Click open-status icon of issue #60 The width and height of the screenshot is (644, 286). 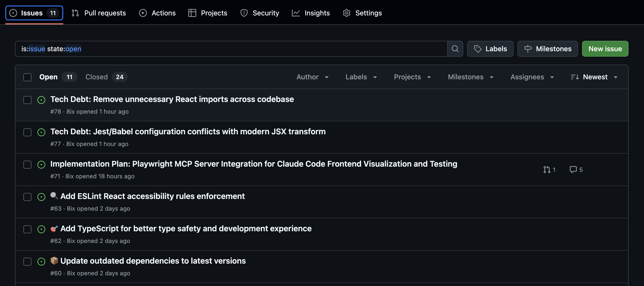point(41,262)
